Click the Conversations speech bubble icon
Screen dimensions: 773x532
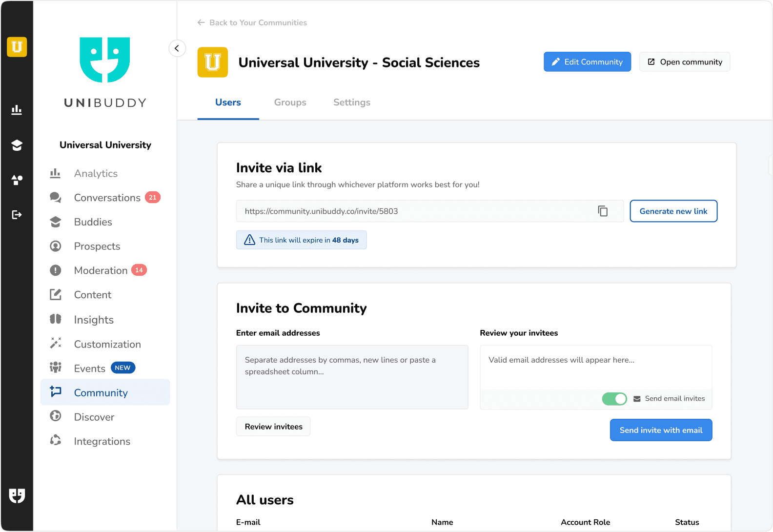(55, 197)
